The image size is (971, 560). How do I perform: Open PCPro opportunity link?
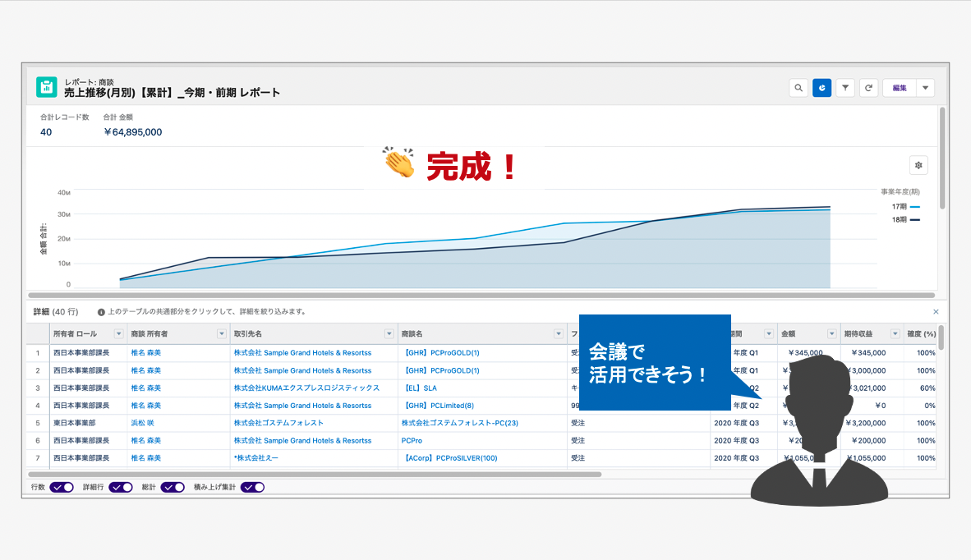(412, 441)
